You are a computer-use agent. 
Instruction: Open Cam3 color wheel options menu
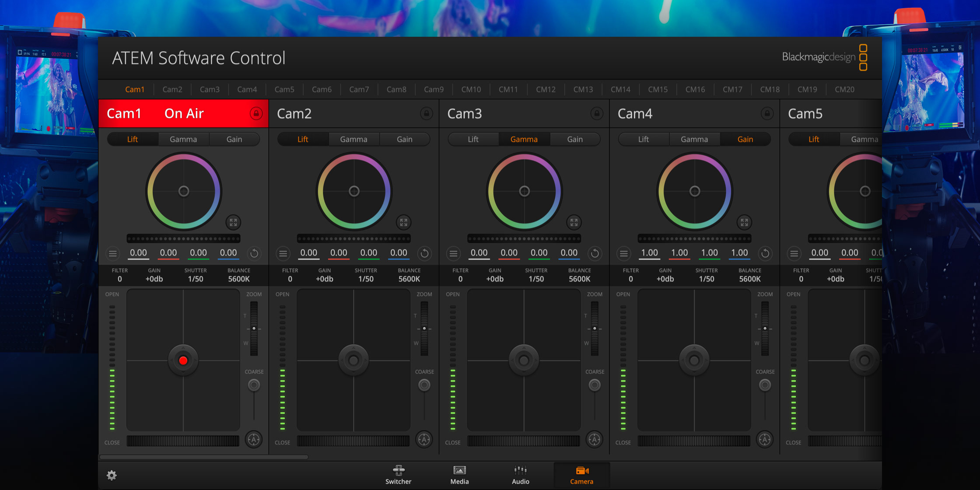click(454, 253)
